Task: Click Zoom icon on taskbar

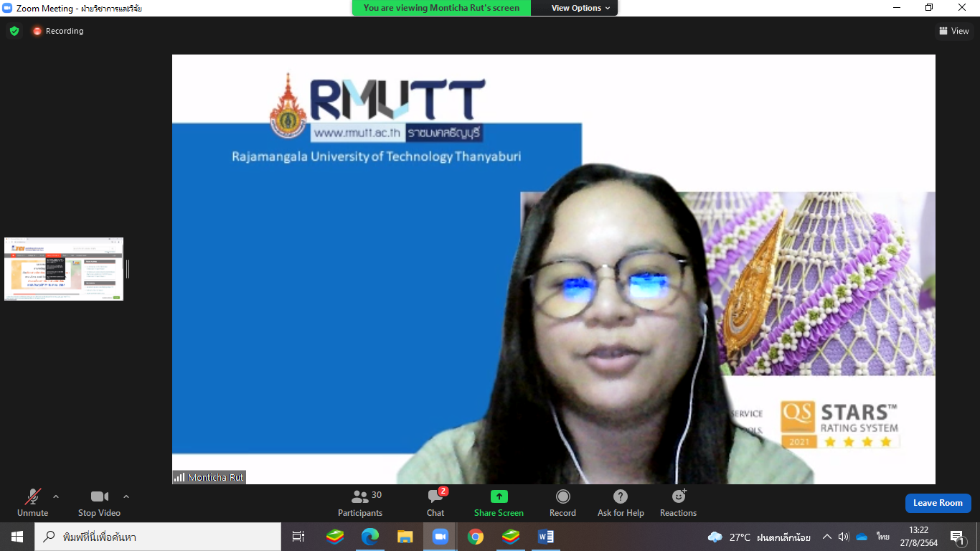Action: pyautogui.click(x=440, y=537)
